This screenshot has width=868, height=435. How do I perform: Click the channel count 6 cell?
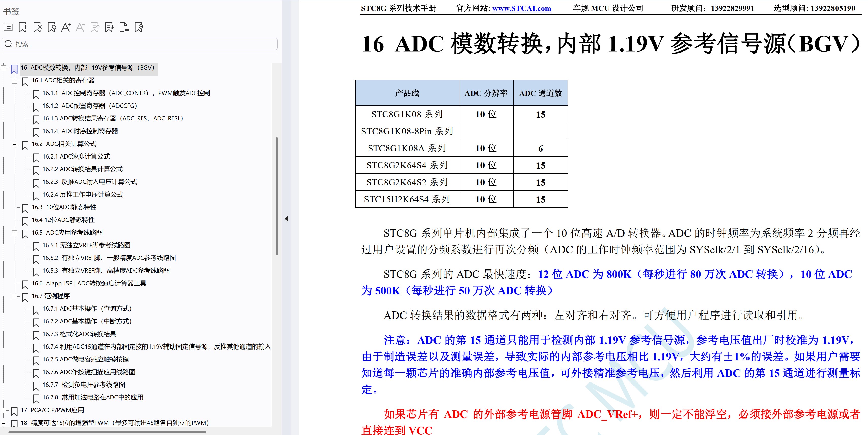(x=541, y=148)
